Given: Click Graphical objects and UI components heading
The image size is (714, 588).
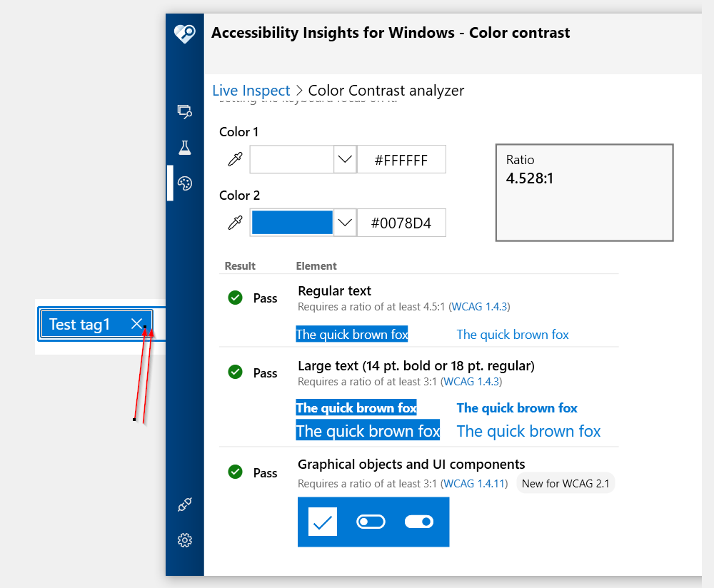Looking at the screenshot, I should (x=411, y=465).
